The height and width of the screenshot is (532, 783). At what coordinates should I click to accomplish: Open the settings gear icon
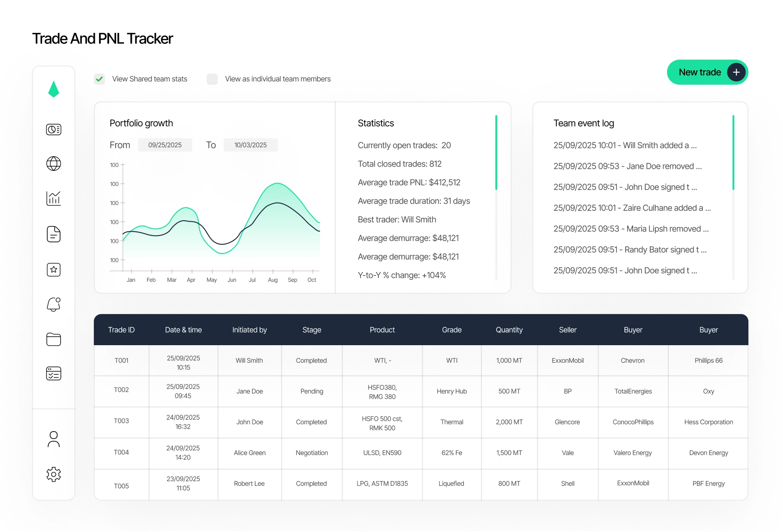(54, 474)
